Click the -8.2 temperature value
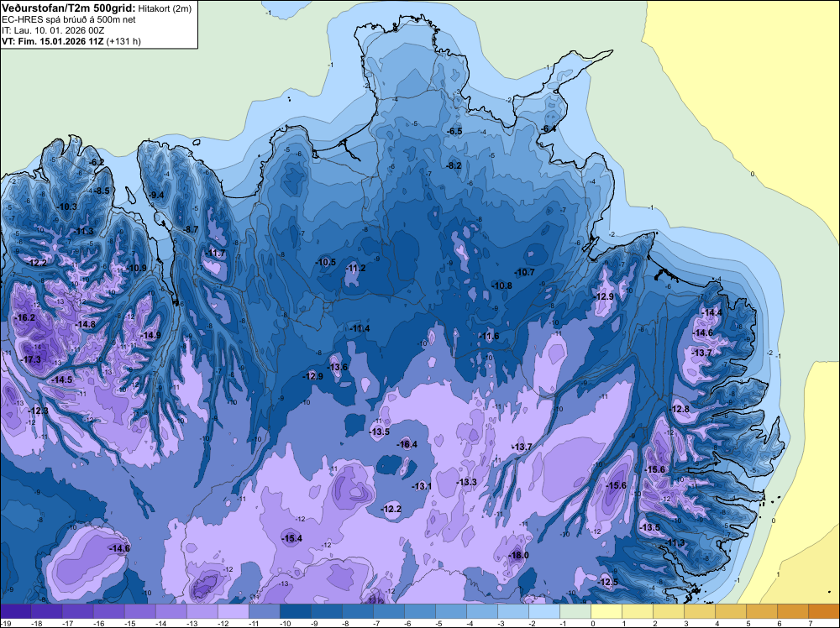 pos(454,165)
